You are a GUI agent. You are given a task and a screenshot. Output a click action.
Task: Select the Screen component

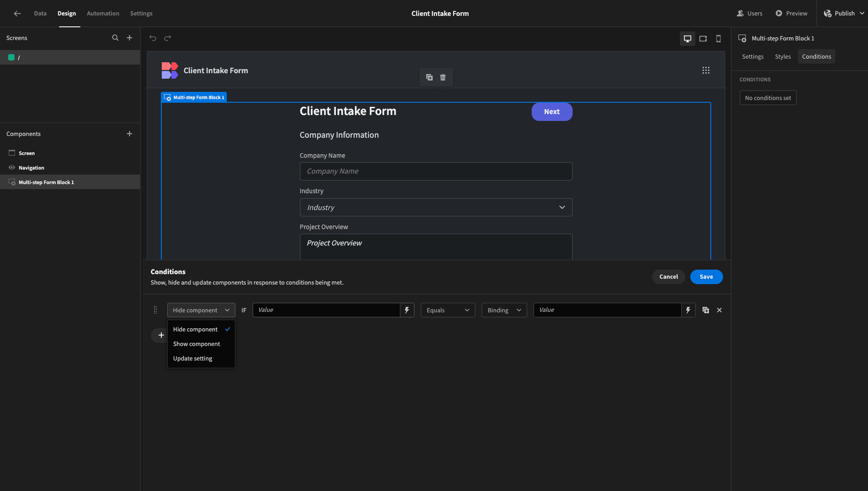70,153
